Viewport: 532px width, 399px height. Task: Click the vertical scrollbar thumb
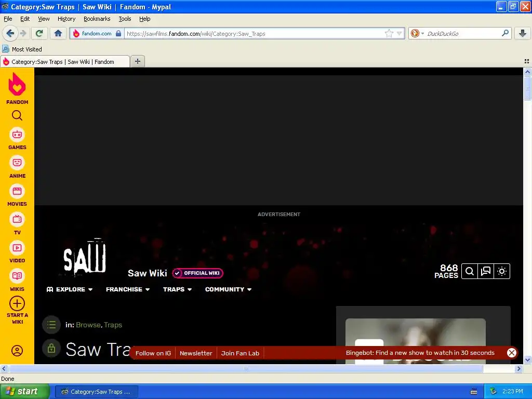coord(527,88)
